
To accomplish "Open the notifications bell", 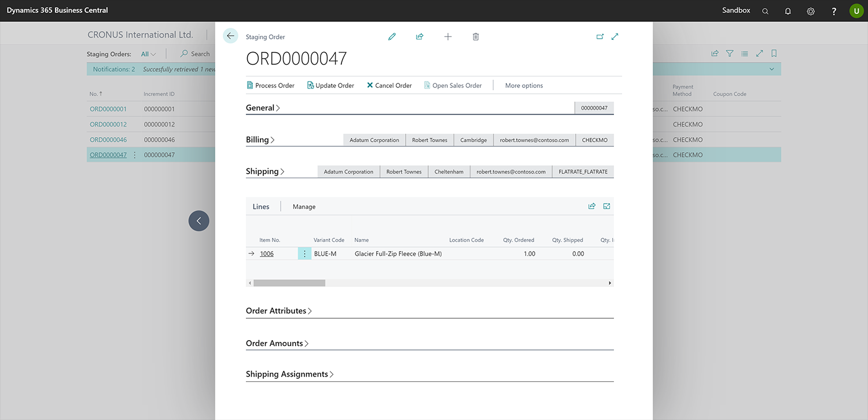I will pos(788,11).
